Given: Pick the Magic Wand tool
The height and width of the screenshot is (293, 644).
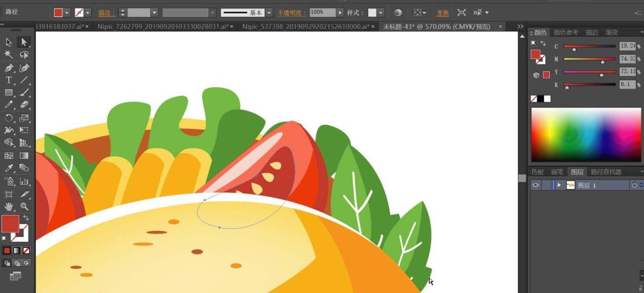Looking at the screenshot, I should point(8,55).
